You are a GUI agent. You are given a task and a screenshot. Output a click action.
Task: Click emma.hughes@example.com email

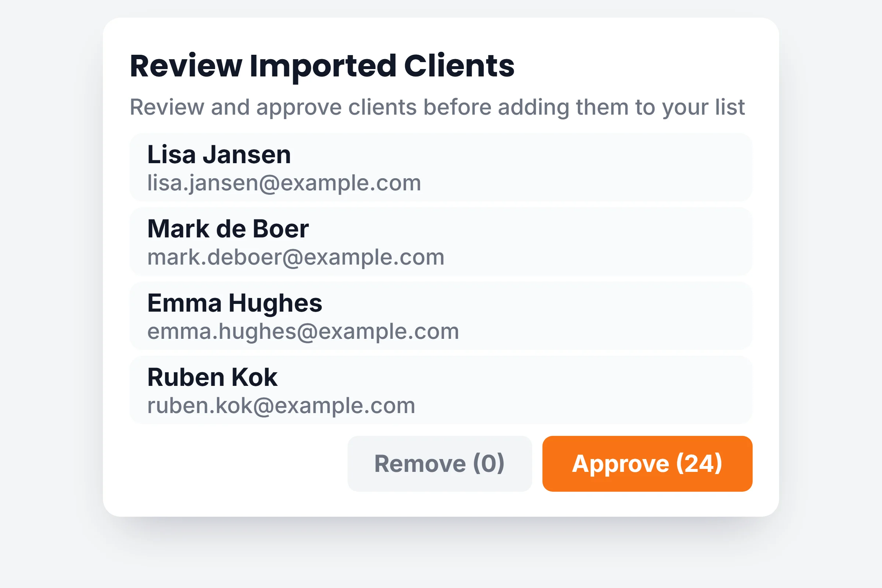tap(303, 331)
